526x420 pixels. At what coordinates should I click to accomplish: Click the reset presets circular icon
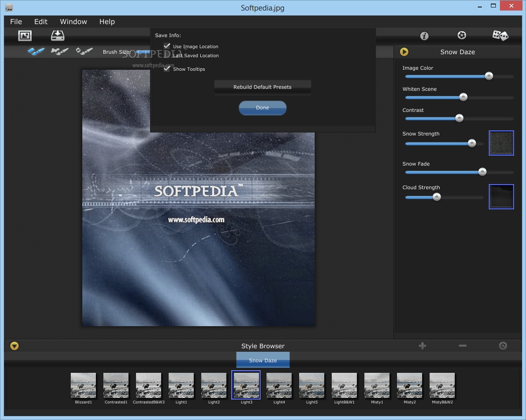[x=503, y=346]
